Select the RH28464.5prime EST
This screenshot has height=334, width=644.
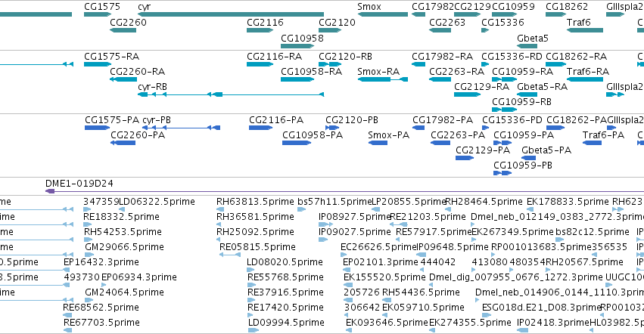(448, 209)
